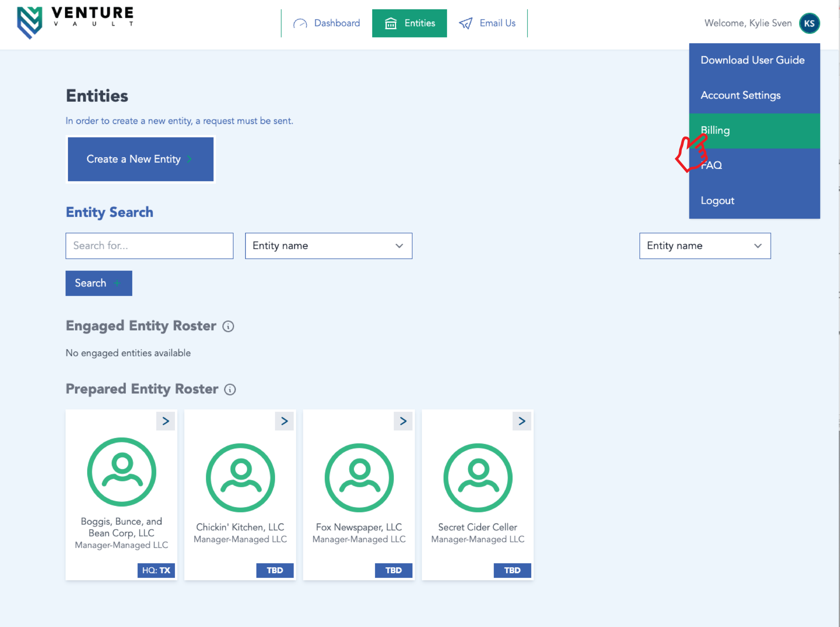Open Email Us from the navigation

[487, 24]
